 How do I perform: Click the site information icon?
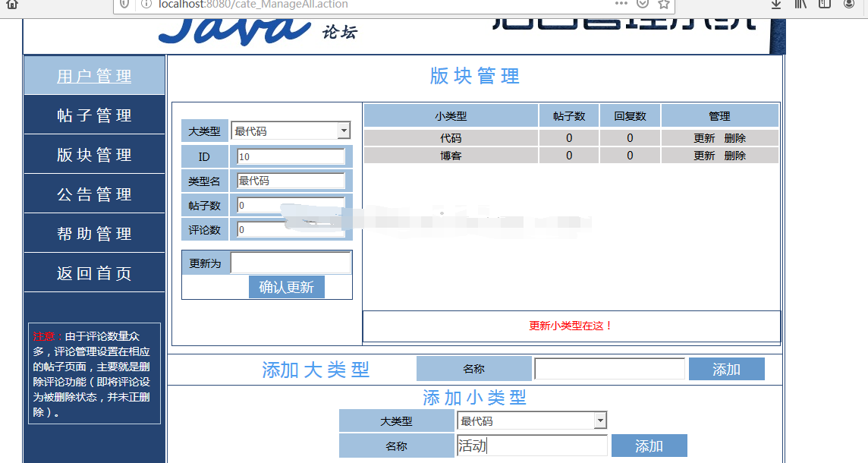[x=146, y=5]
